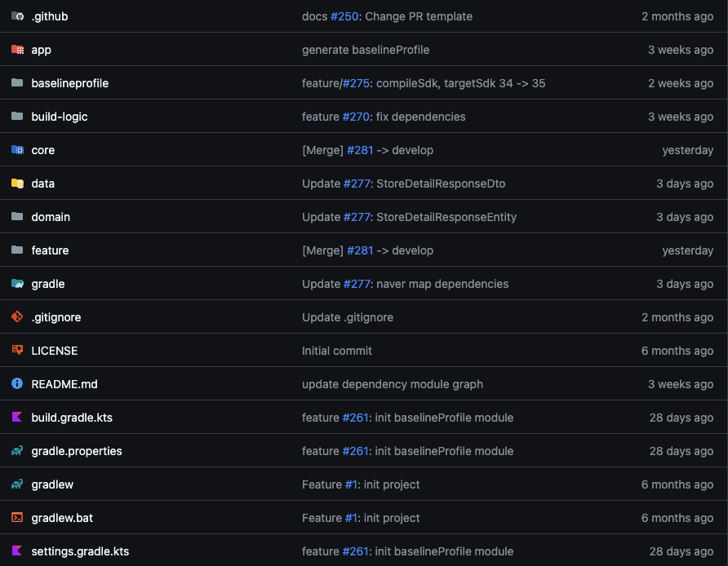Click the .github folder icon

(17, 16)
